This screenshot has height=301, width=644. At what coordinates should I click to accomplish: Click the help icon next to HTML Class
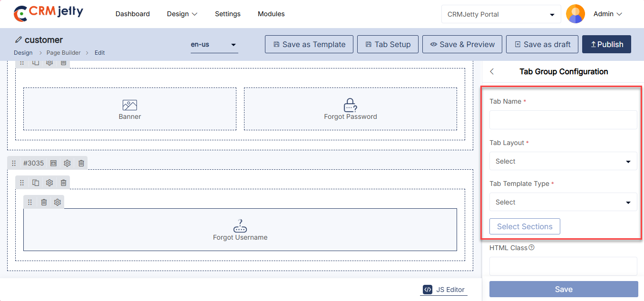click(531, 247)
